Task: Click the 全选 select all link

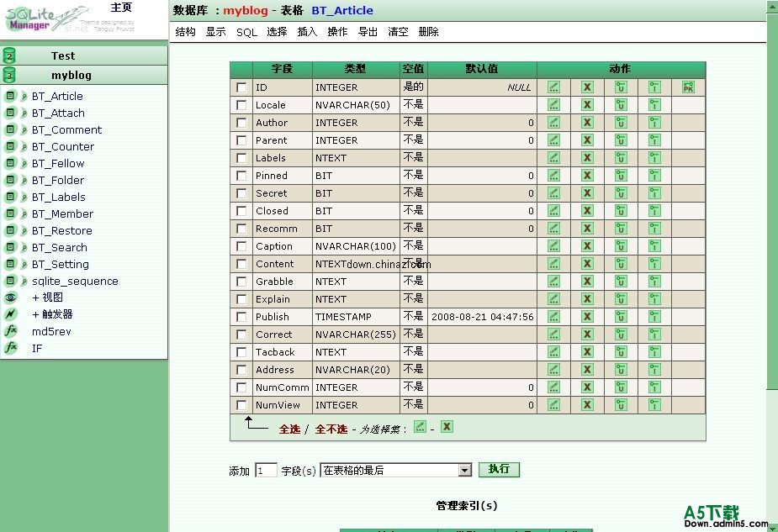Action: (x=289, y=429)
